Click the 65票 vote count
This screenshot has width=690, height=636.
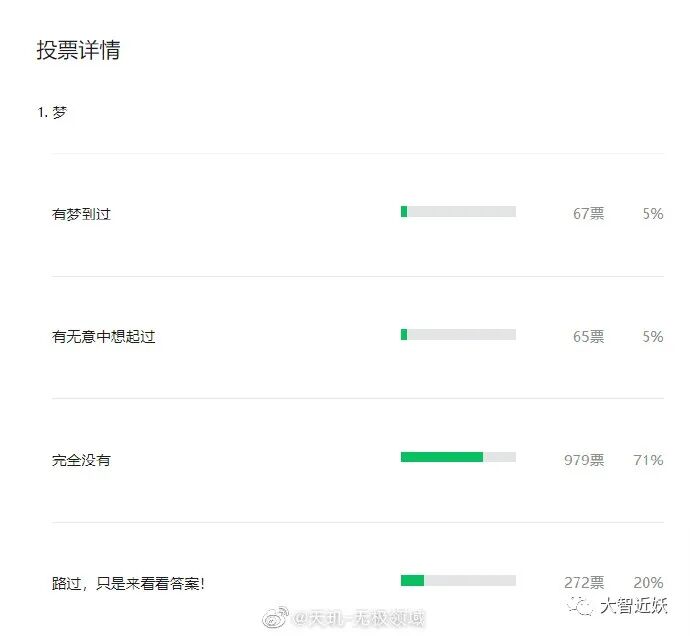pos(588,337)
